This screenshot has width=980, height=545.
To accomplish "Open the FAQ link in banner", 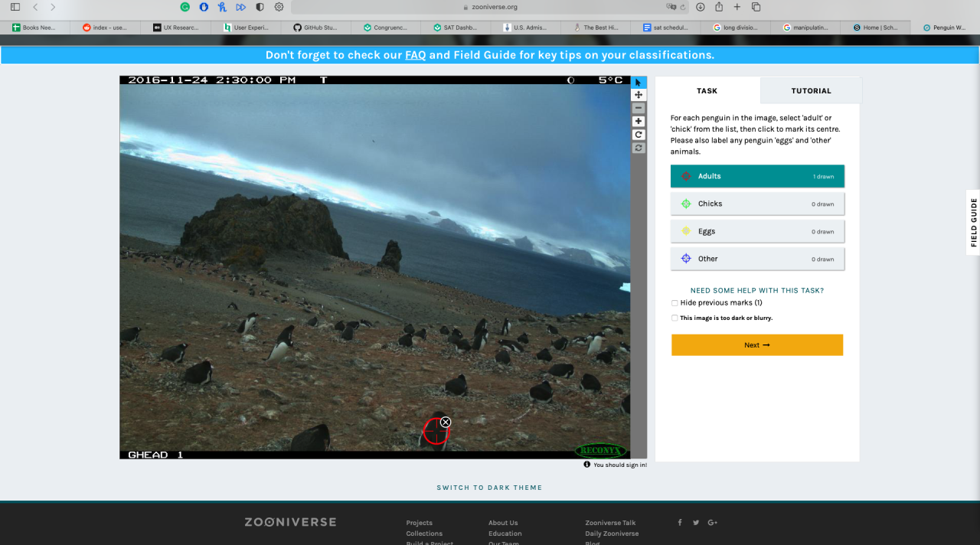I will pos(415,55).
